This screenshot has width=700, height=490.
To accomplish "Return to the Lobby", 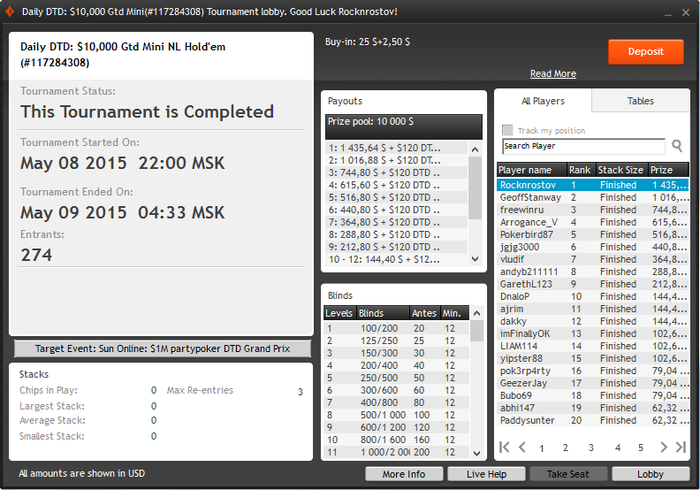I will pyautogui.click(x=650, y=474).
